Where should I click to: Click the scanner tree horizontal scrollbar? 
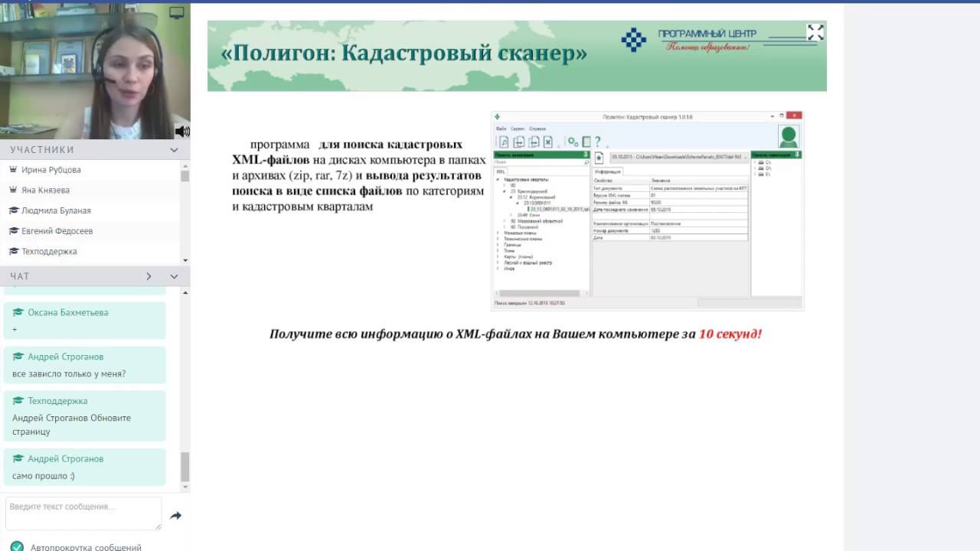[x=541, y=293]
